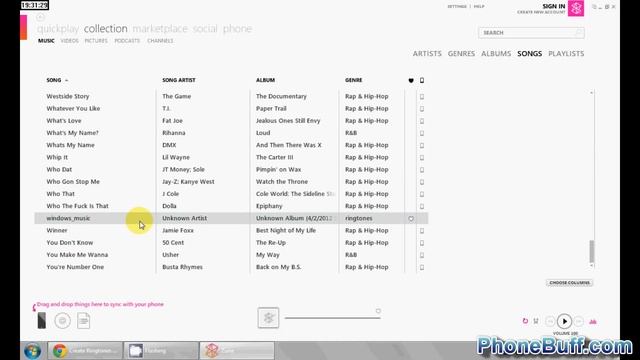The height and width of the screenshot is (360, 640).
Task: Click the playback progress bar
Action: pyautogui.click(x=333, y=318)
